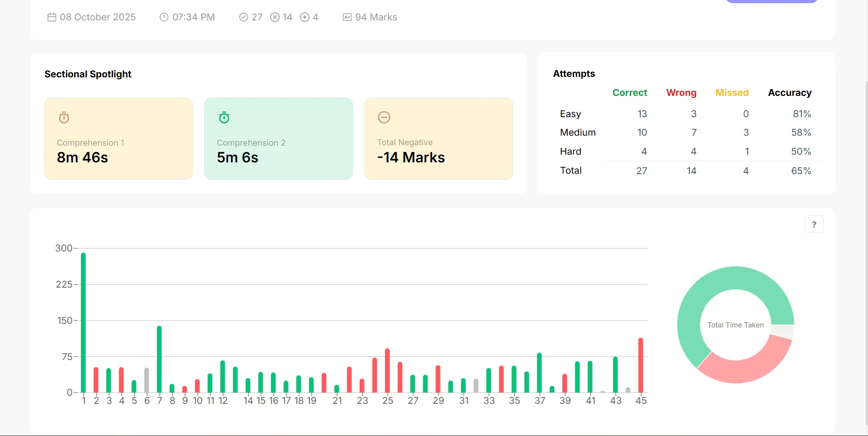Click the page vertical scrollbar on right edge
This screenshot has height=436, width=868.
click(x=866, y=253)
